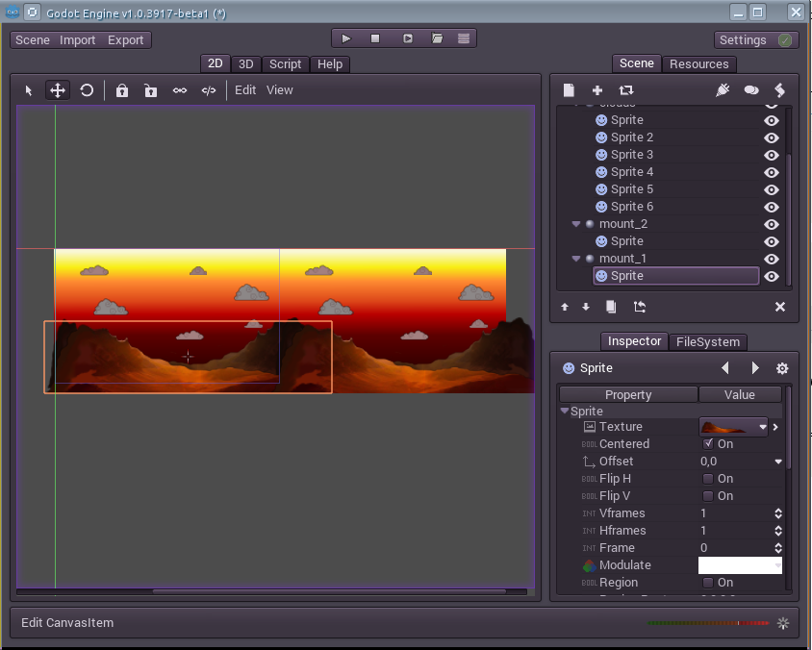Image resolution: width=812 pixels, height=650 pixels.
Task: Open the Texture dropdown arrow
Action: click(763, 427)
